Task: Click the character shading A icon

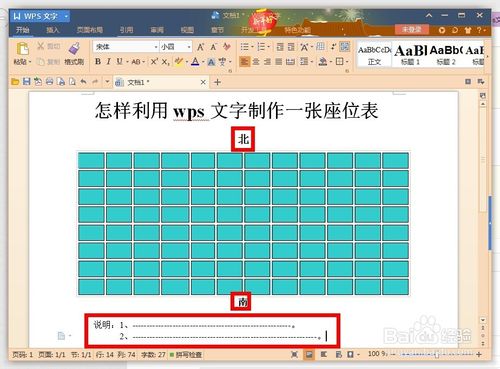Action: coord(211,62)
